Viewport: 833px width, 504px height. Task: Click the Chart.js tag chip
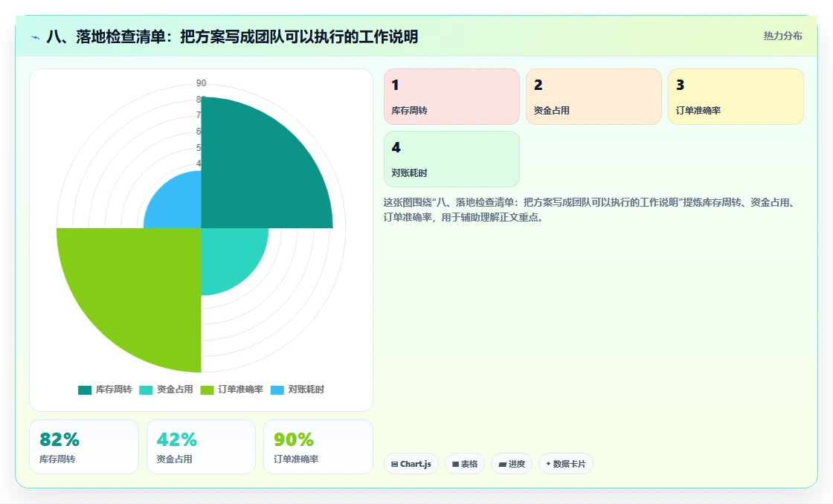(x=411, y=464)
